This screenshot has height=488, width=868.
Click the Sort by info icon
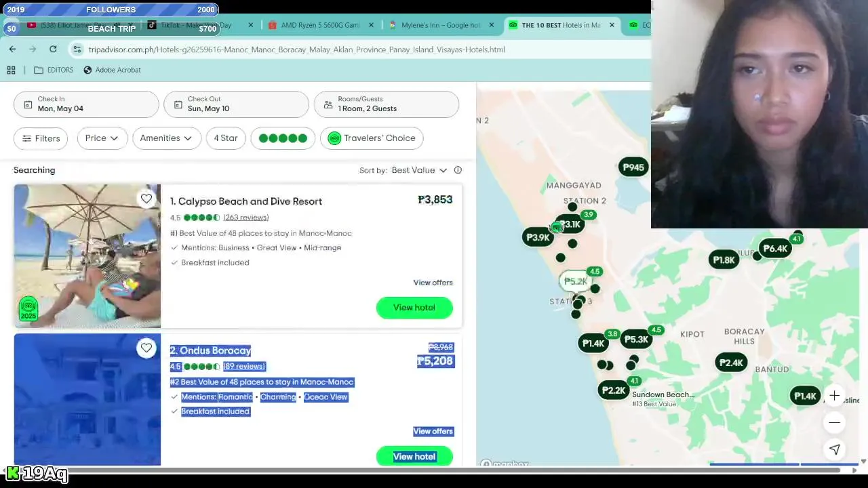point(458,170)
